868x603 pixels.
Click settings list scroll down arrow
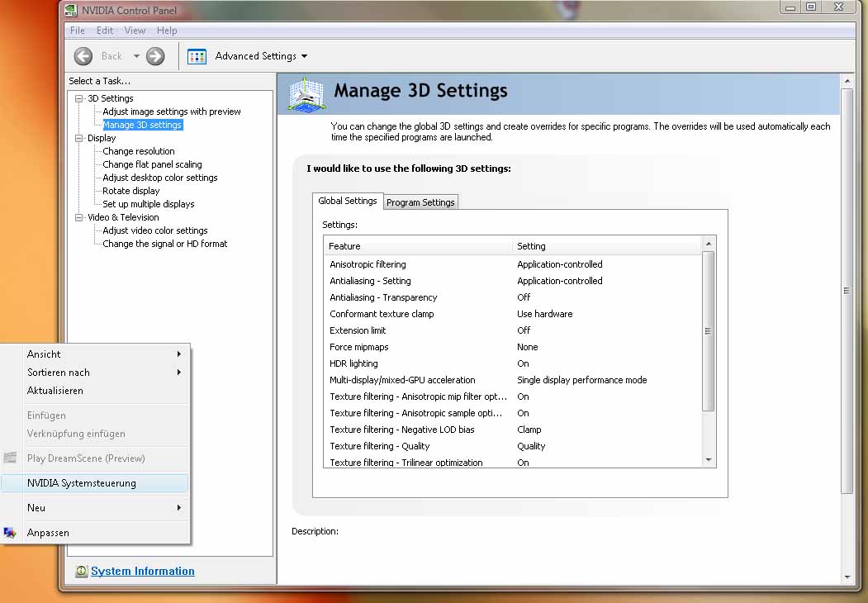pyautogui.click(x=709, y=460)
